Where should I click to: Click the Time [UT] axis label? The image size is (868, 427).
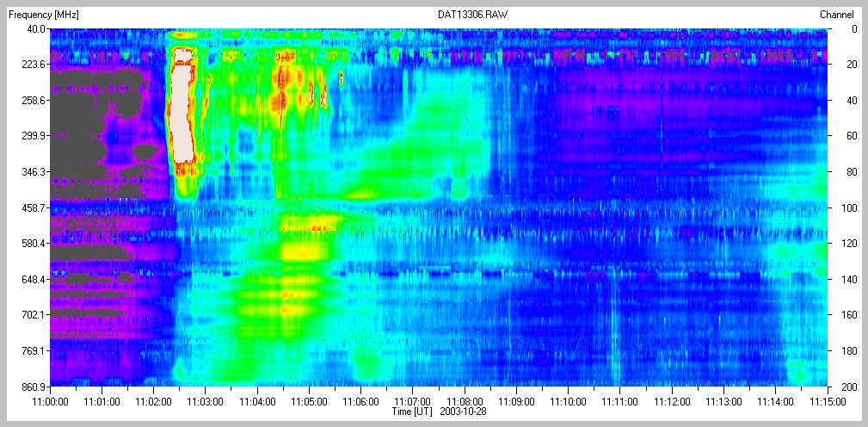(414, 412)
